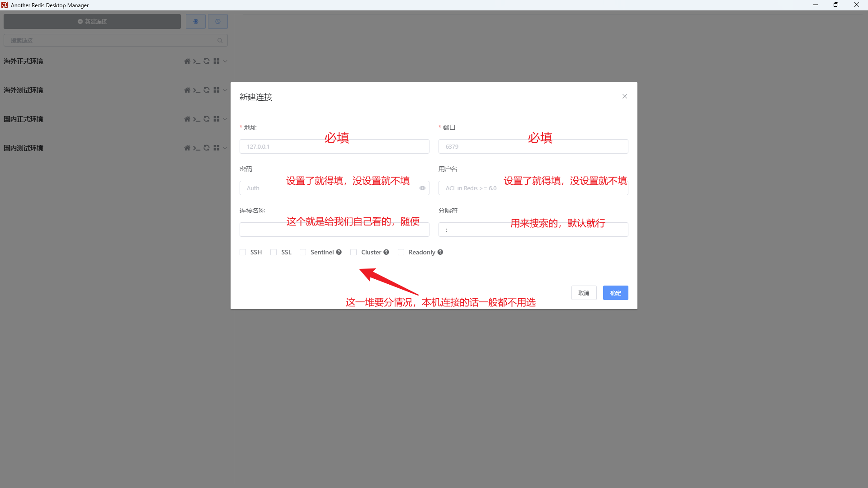The image size is (868, 488).
Task: Open grid menu icon for 海外测试环境
Action: click(217, 90)
